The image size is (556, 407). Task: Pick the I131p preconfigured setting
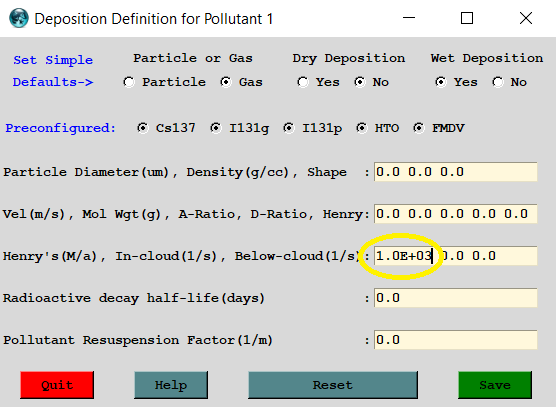(289, 128)
